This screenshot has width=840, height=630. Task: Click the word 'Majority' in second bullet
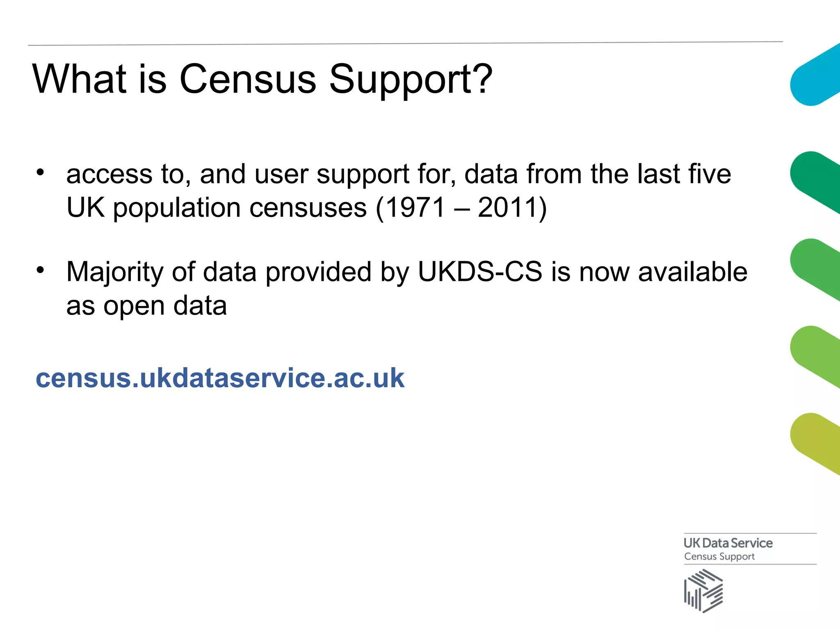(115, 273)
